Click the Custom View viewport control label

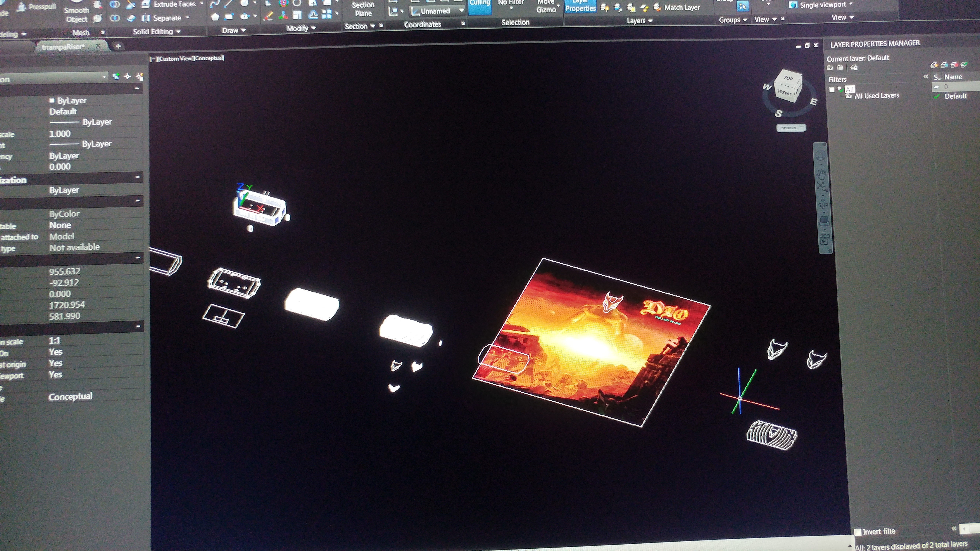pos(175,59)
